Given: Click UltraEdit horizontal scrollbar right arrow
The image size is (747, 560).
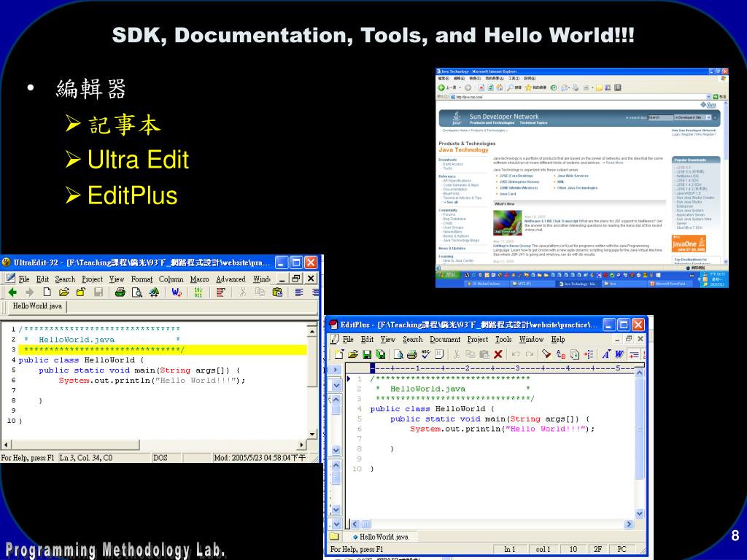Looking at the screenshot, I should pos(301,445).
